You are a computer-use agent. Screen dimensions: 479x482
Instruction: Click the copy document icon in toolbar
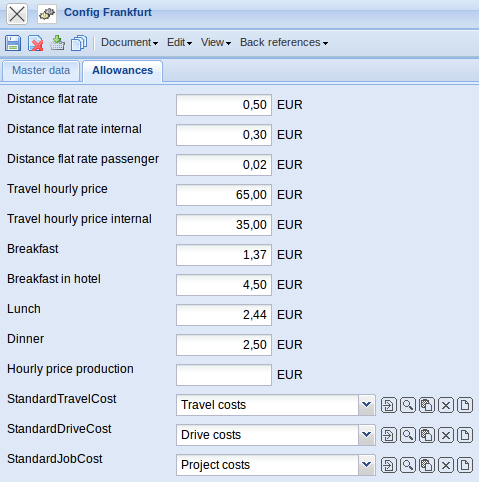[x=79, y=43]
